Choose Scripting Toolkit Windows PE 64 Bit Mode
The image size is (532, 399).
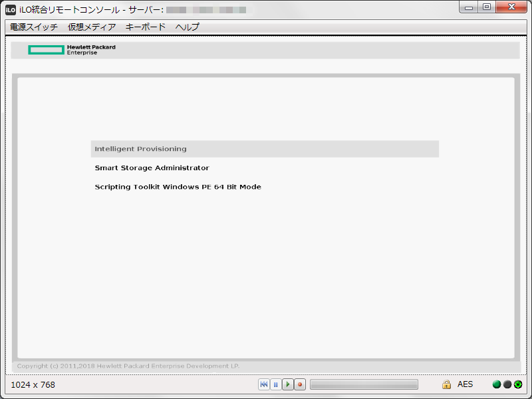click(x=178, y=187)
